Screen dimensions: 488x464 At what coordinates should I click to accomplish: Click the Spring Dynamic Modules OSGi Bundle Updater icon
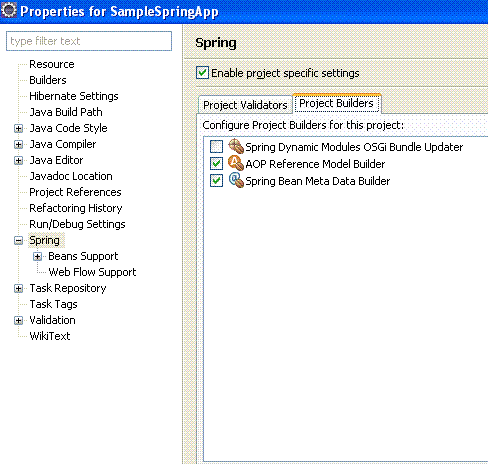tap(236, 146)
